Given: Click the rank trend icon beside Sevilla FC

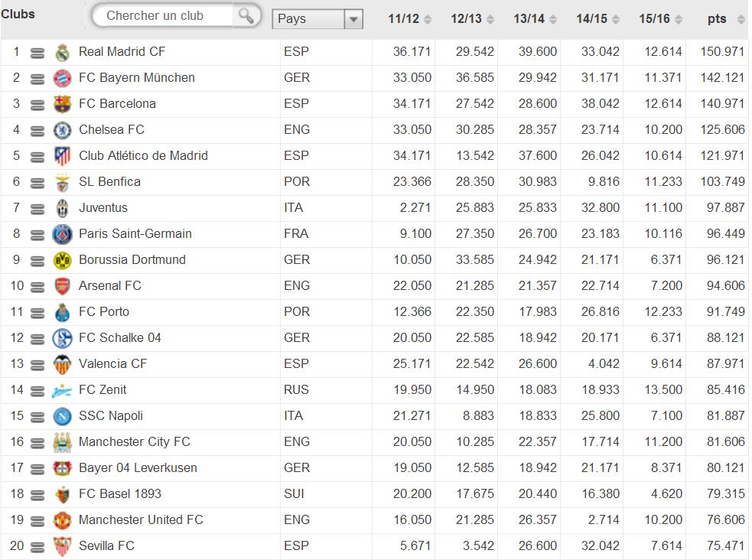Looking at the screenshot, I should pyautogui.click(x=37, y=547).
